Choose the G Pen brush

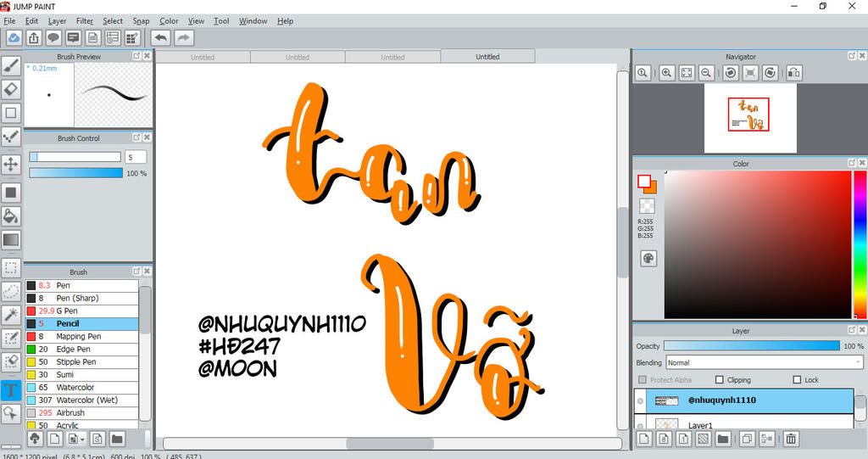(x=82, y=311)
